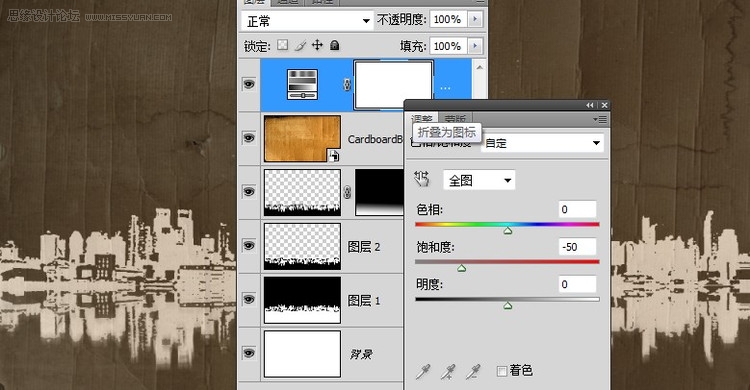
Task: Select the white mask thumbnail of the adjustment layer
Action: [393, 85]
